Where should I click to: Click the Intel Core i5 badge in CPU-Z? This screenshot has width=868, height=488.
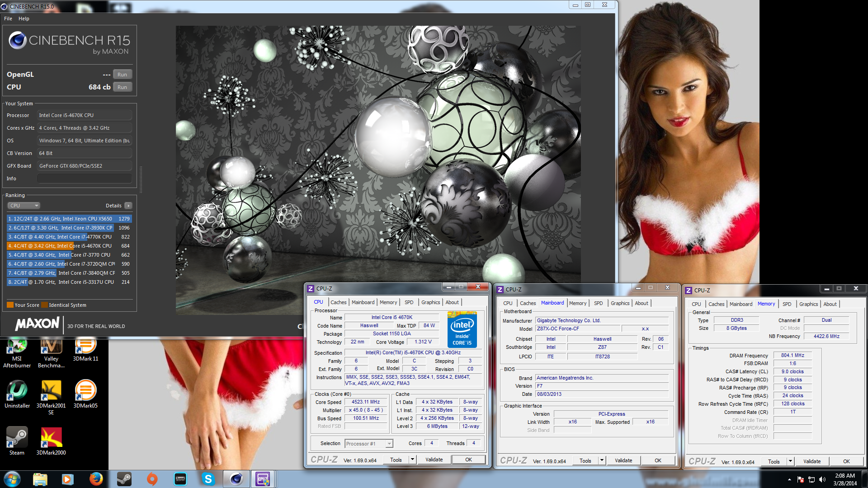click(x=462, y=329)
